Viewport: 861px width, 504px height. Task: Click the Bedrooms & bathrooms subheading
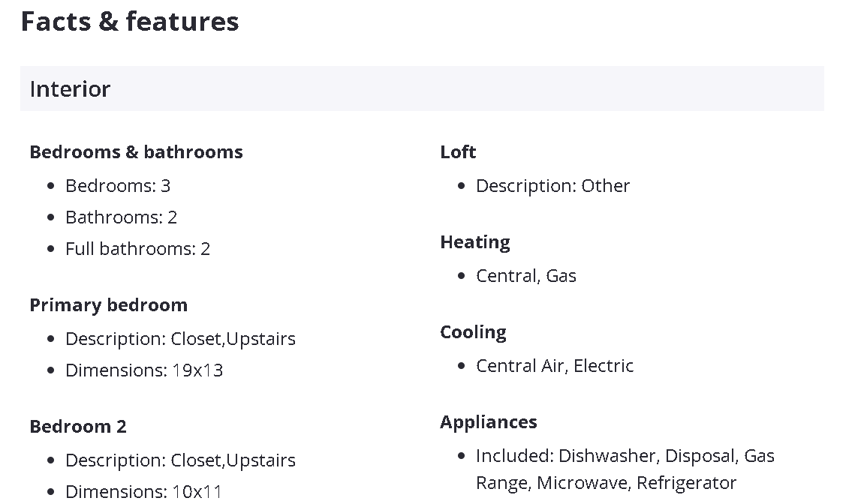(x=136, y=152)
